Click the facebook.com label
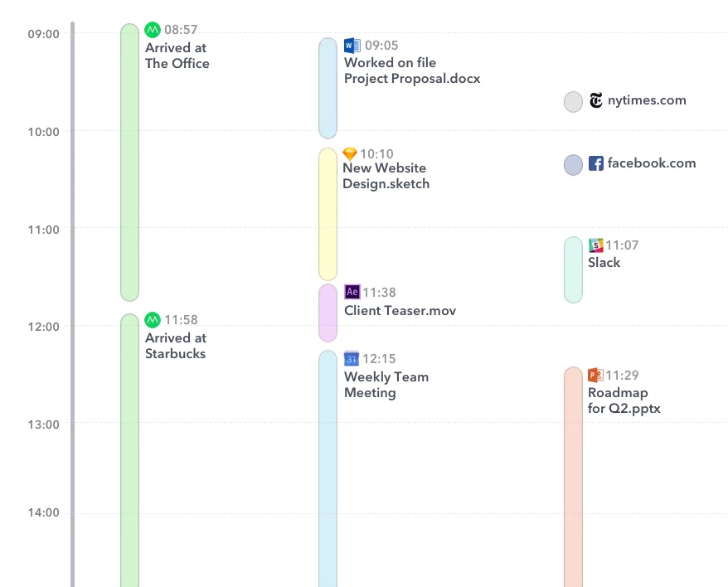 [x=652, y=163]
